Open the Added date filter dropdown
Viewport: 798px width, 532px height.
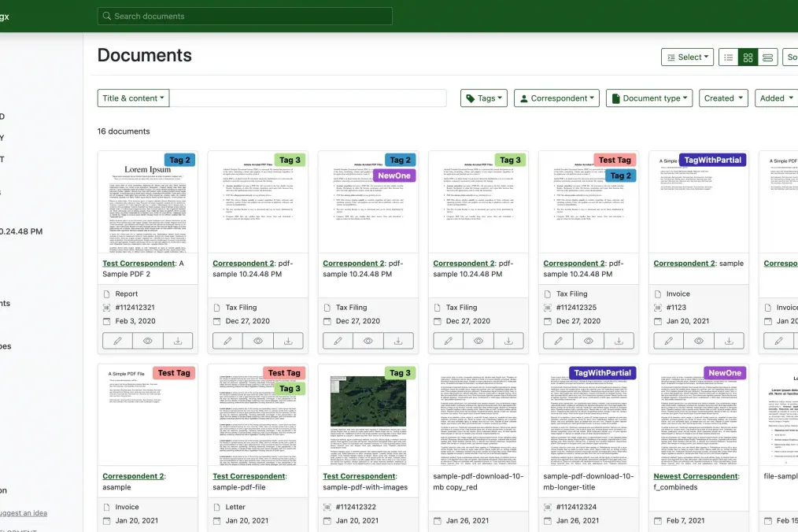pyautogui.click(x=776, y=98)
